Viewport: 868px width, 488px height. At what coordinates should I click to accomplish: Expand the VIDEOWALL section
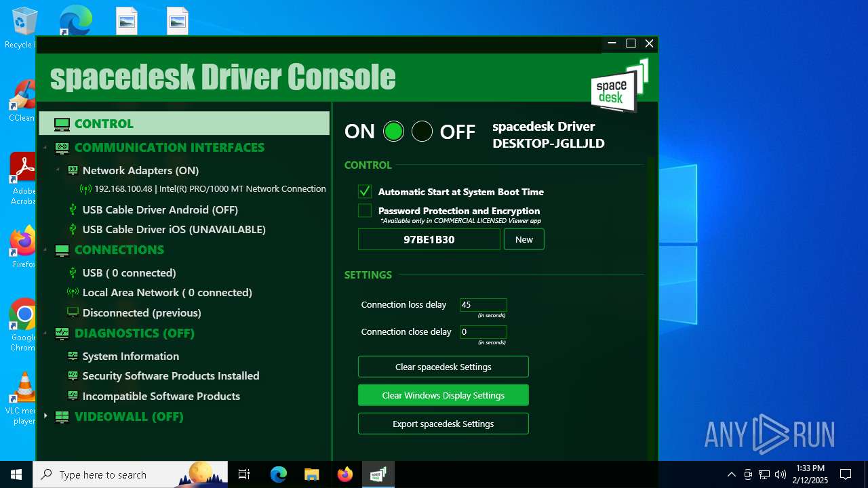click(x=45, y=416)
